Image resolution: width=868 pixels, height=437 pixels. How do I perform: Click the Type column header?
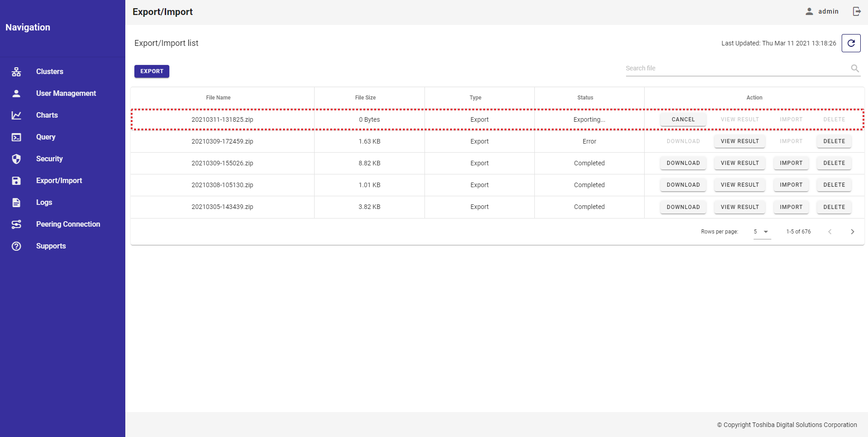click(475, 98)
